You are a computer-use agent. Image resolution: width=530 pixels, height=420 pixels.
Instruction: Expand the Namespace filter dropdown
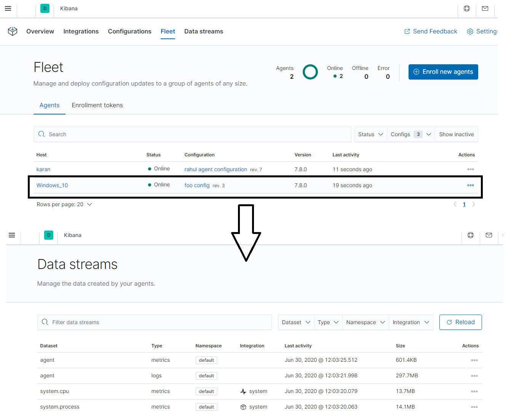[366, 322]
